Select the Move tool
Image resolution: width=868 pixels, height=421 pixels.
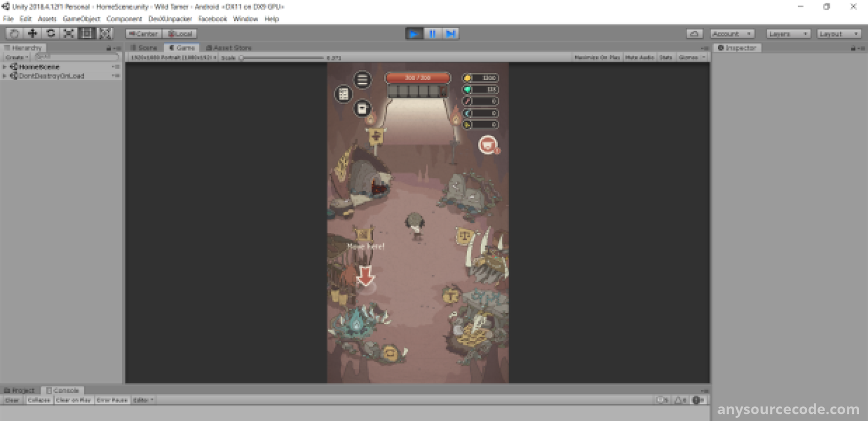[33, 34]
